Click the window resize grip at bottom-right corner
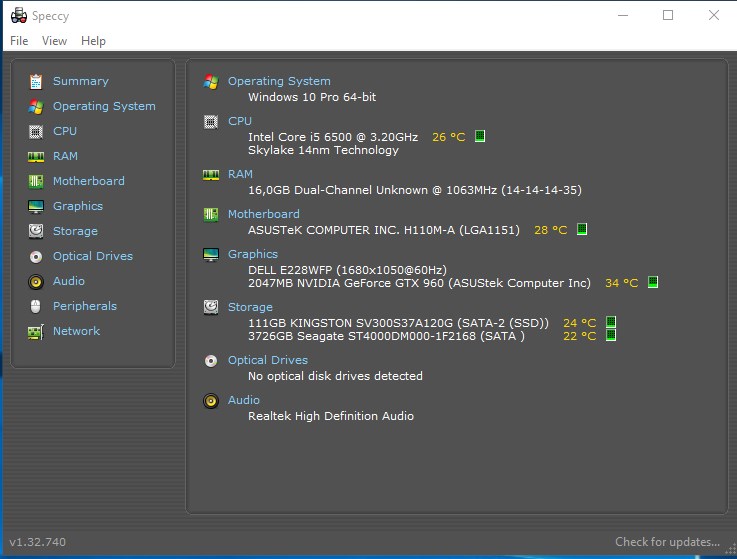The width and height of the screenshot is (737, 559). (x=730, y=548)
